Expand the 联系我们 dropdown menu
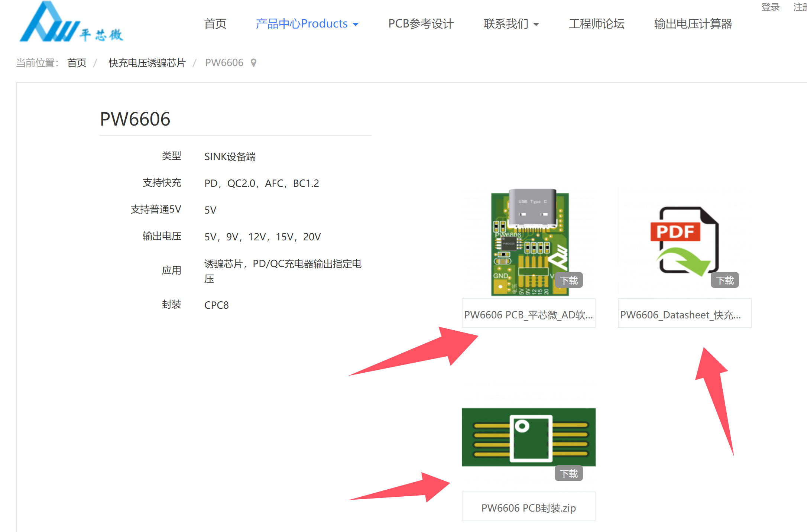This screenshot has width=807, height=532. (x=506, y=24)
